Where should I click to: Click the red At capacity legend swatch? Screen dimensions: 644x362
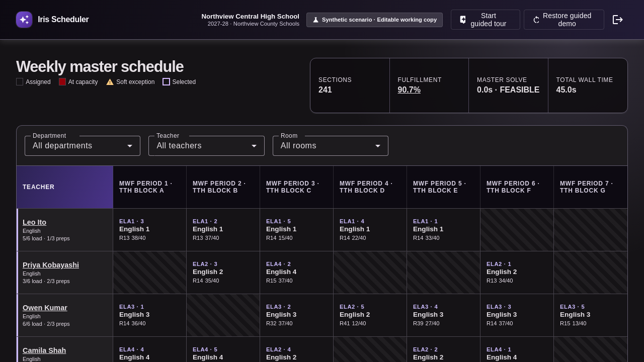click(62, 82)
